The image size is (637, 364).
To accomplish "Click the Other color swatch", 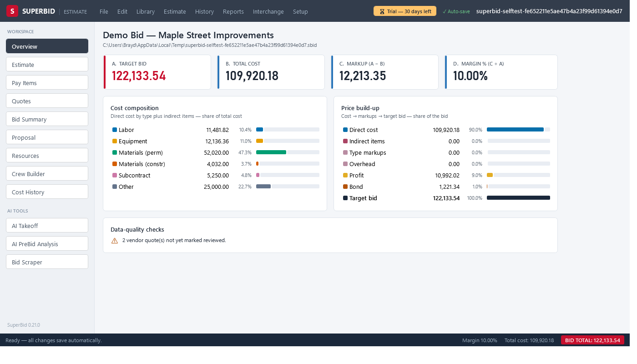I will tap(115, 187).
